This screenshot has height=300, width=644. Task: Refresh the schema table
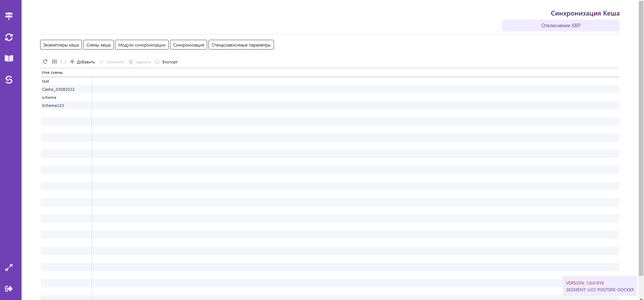pos(45,62)
